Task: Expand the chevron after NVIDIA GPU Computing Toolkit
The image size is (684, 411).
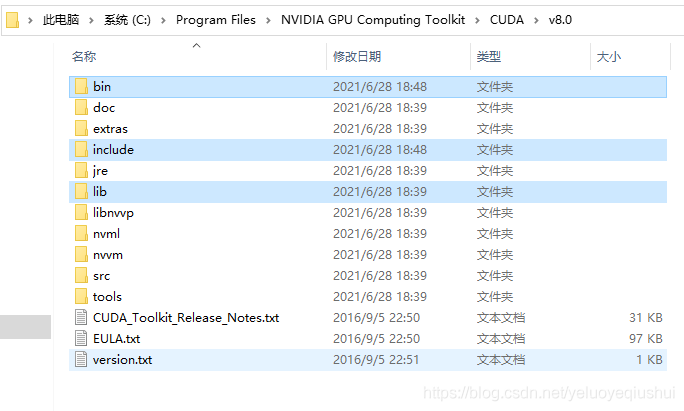Action: click(x=477, y=20)
